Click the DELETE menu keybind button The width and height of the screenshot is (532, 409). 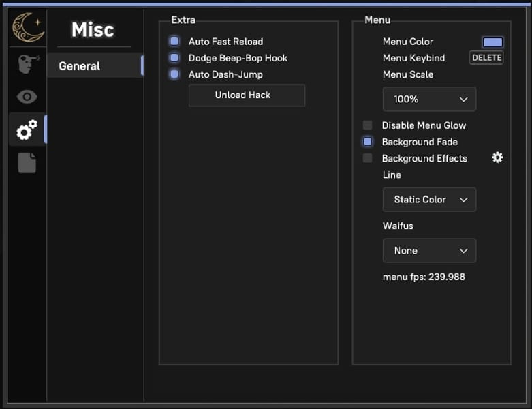click(x=486, y=58)
